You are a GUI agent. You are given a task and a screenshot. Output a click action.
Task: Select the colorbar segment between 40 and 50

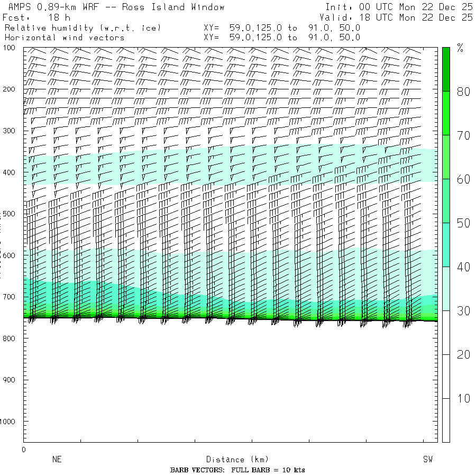click(x=446, y=244)
